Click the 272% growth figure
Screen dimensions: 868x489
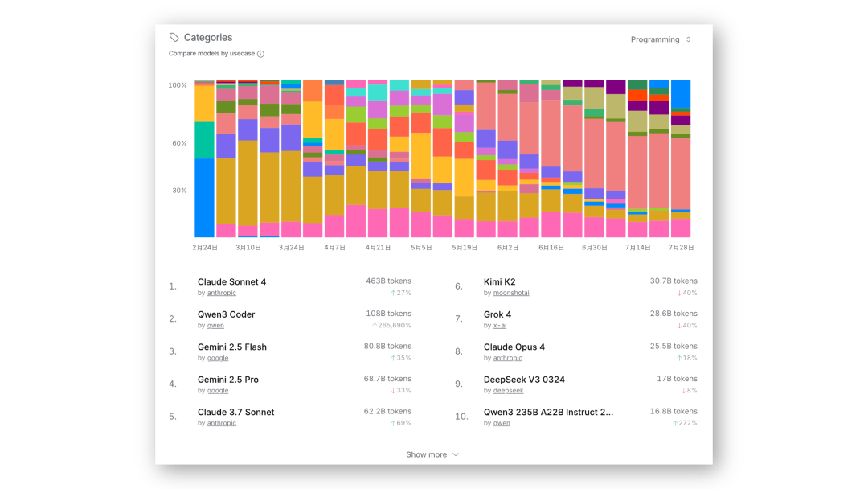click(x=685, y=423)
